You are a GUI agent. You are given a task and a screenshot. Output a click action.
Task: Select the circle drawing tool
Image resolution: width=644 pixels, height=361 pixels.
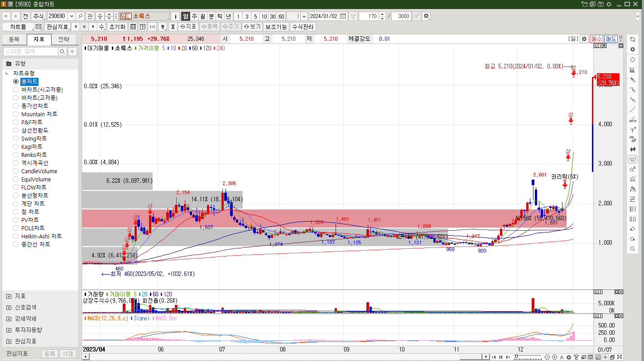click(633, 60)
